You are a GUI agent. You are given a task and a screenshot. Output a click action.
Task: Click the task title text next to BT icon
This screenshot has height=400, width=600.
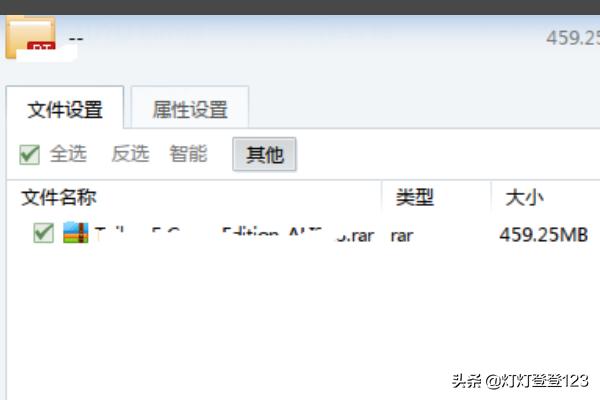75,40
